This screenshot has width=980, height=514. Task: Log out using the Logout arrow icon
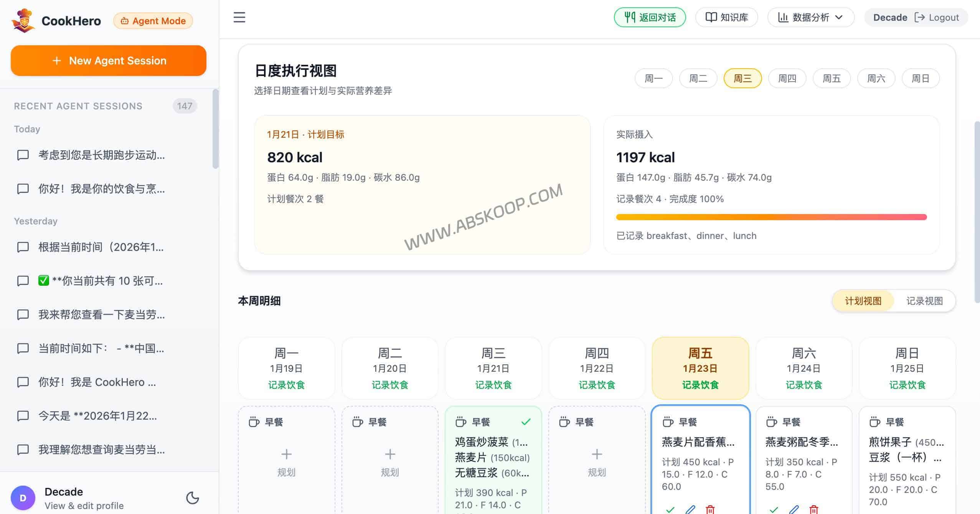tap(920, 17)
